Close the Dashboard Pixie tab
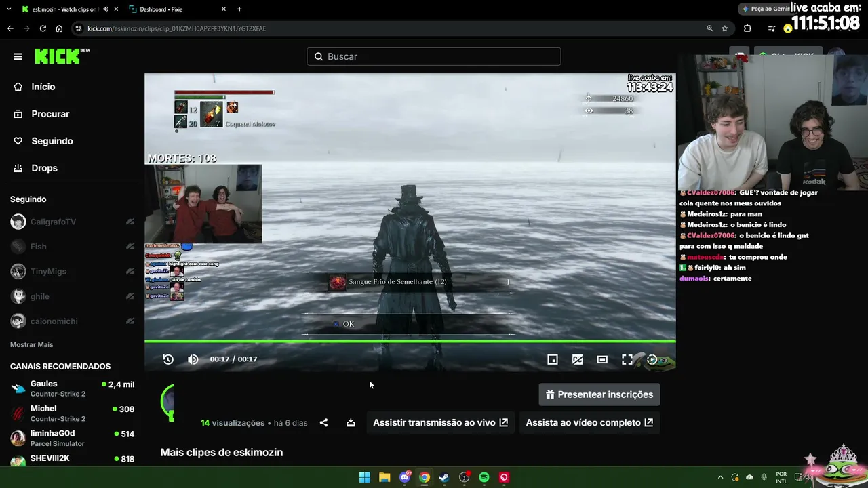Viewport: 868px width, 488px height. 223,9
